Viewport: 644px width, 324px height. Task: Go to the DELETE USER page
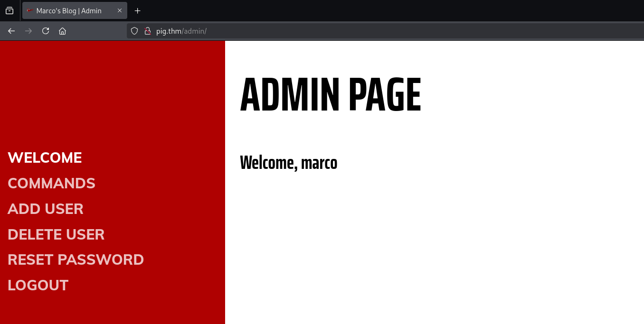tap(56, 234)
